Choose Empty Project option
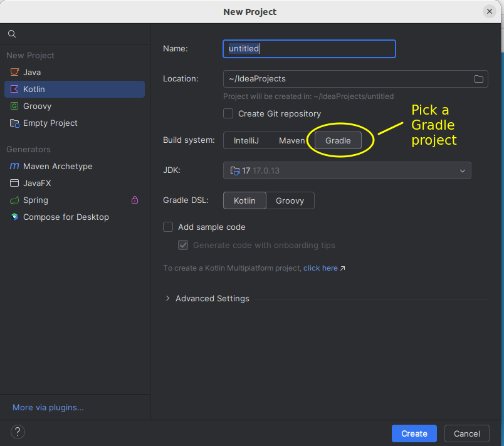This screenshot has height=446, width=504. pyautogui.click(x=75, y=123)
